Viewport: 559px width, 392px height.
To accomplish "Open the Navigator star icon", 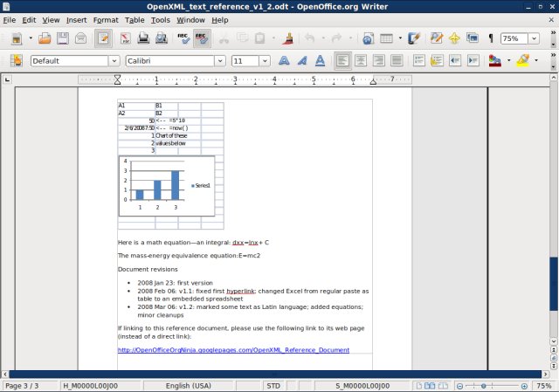I will (x=454, y=38).
